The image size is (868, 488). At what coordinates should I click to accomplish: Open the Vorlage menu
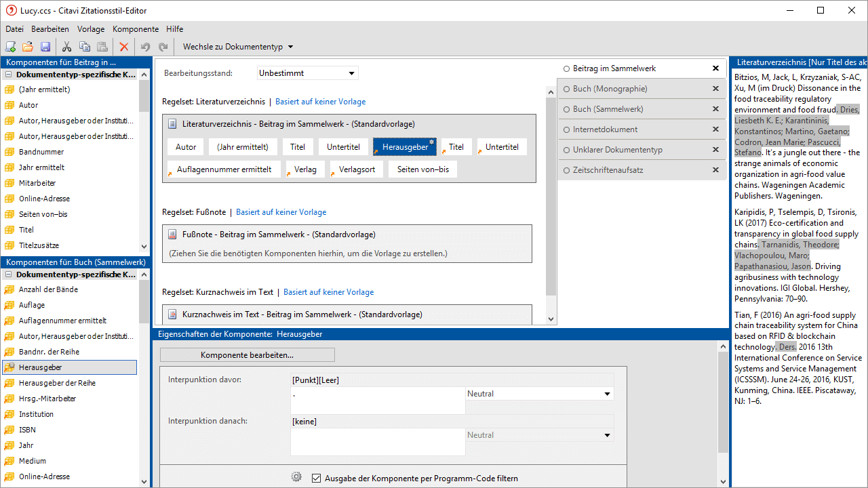point(91,29)
